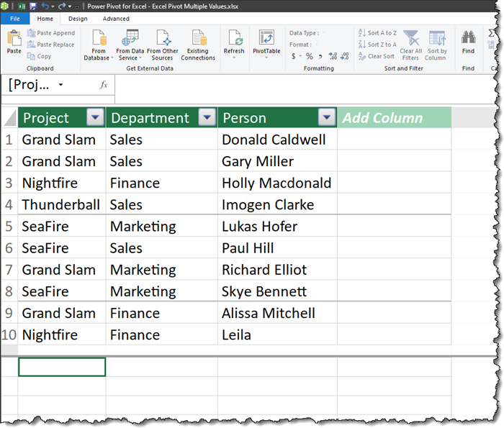Save the workbook from quick access toolbar
Viewport: 504px width, 428px height.
(33, 6)
